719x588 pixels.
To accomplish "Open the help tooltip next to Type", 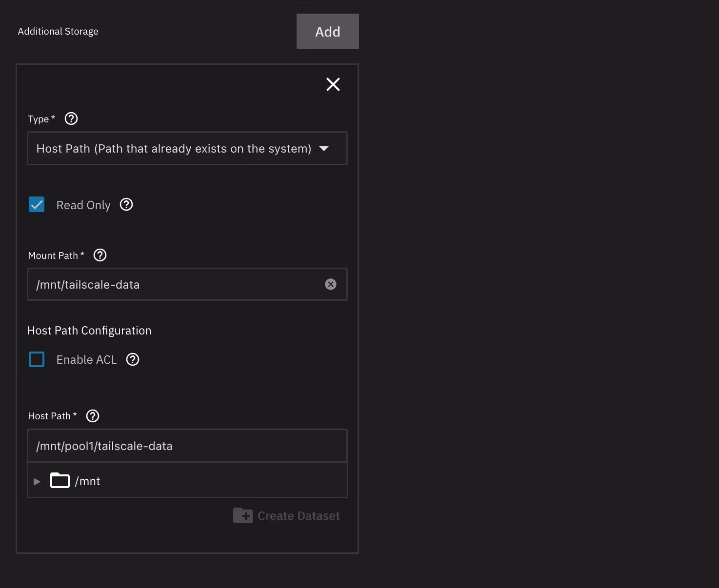I will point(71,118).
